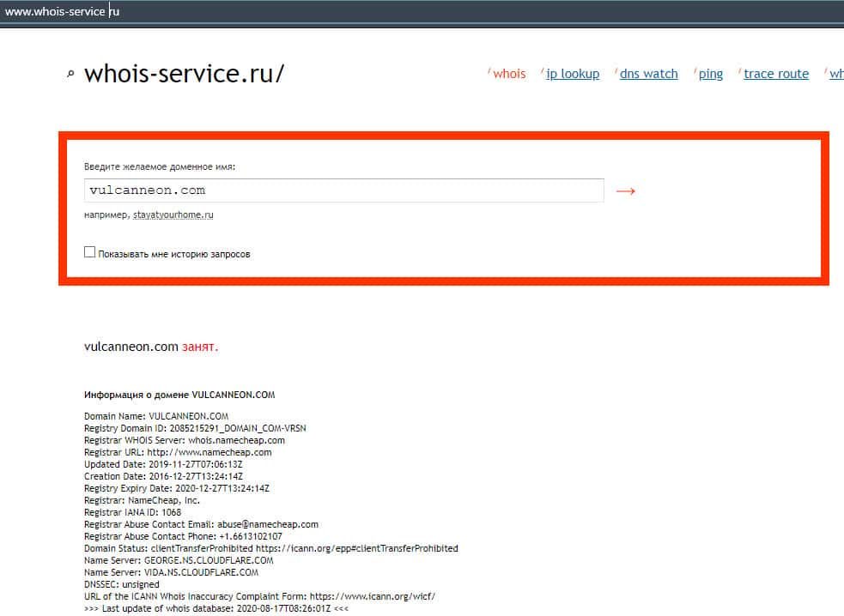The width and height of the screenshot is (844, 616).
Task: Click the Registrar Abuse Contact Phone line
Action: pos(183,536)
